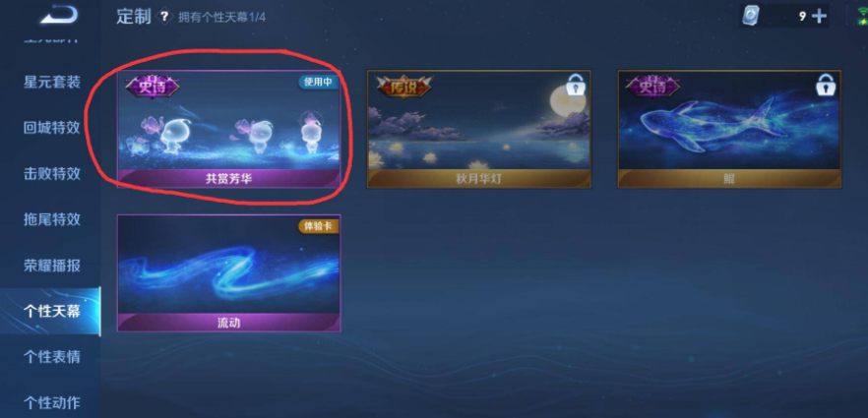
Task: Tap the 史诗 badge on 鲲 card
Action: pyautogui.click(x=652, y=87)
